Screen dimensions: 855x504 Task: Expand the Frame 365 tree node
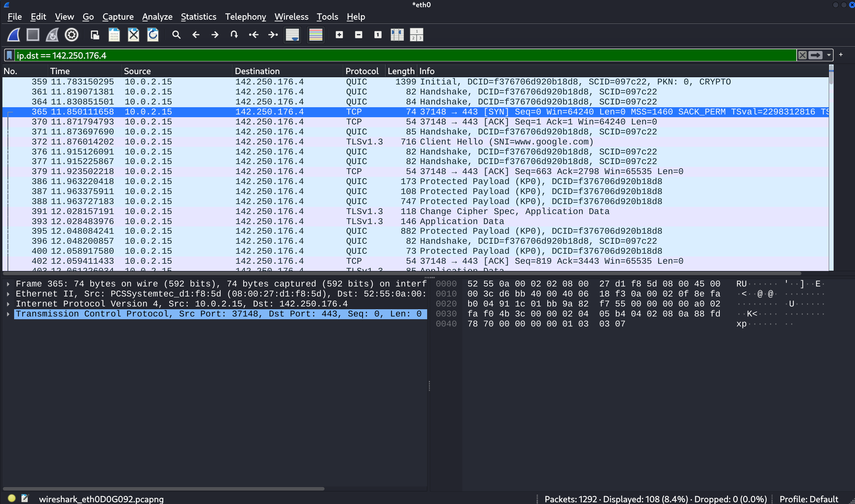[x=8, y=284]
